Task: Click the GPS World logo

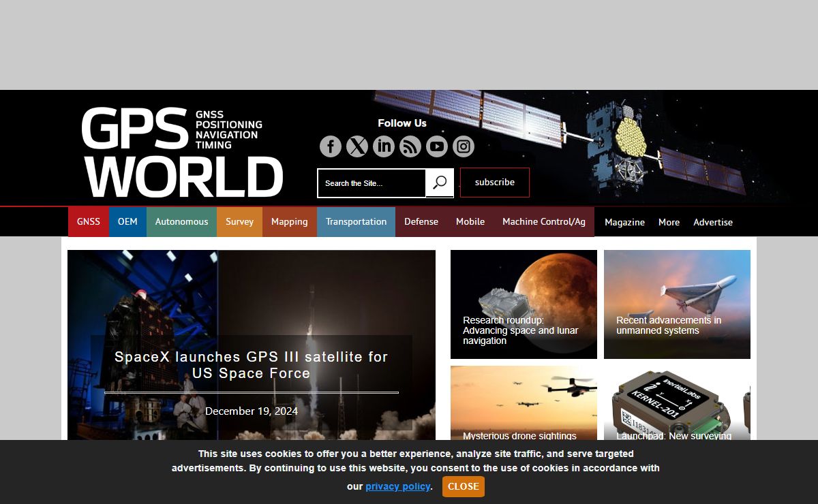Action: 182,151
